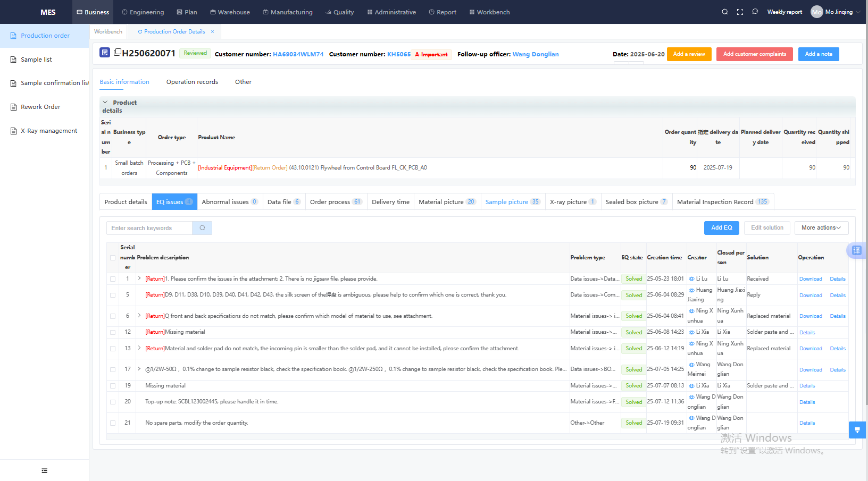
Task: Expand EQ row 6 details arrow
Action: [x=139, y=316]
